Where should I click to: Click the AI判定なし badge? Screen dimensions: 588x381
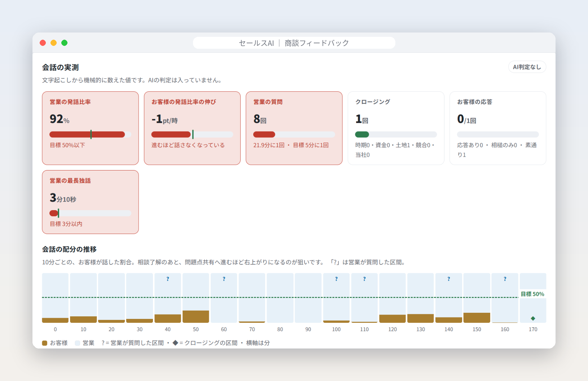[527, 67]
